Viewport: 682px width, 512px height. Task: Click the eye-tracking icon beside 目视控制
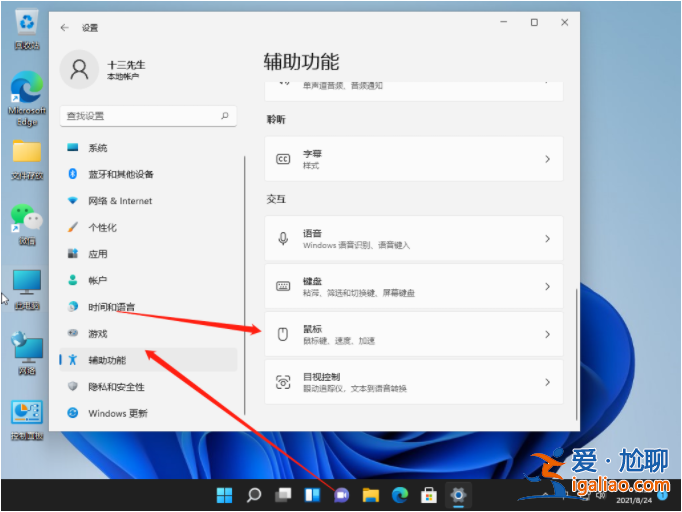click(x=283, y=382)
